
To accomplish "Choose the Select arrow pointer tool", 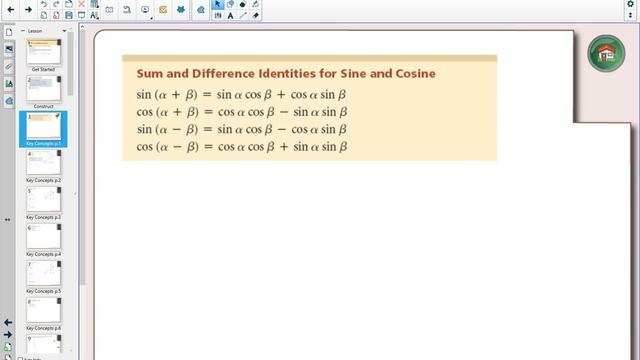I will (218, 4).
